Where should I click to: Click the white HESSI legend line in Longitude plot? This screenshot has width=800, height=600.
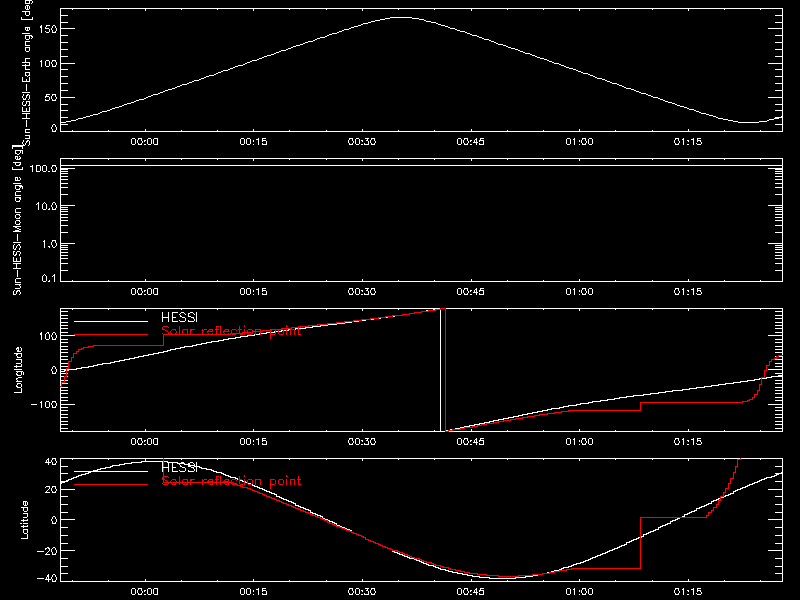tap(111, 321)
